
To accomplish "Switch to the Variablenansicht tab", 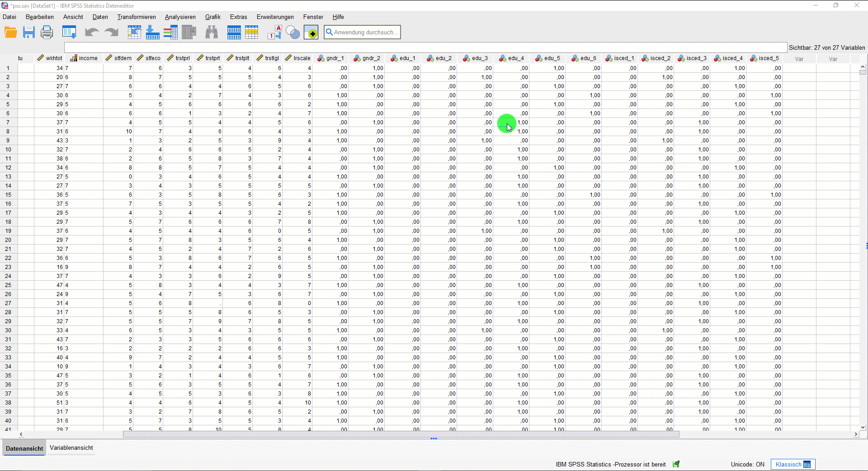I will 71,447.
